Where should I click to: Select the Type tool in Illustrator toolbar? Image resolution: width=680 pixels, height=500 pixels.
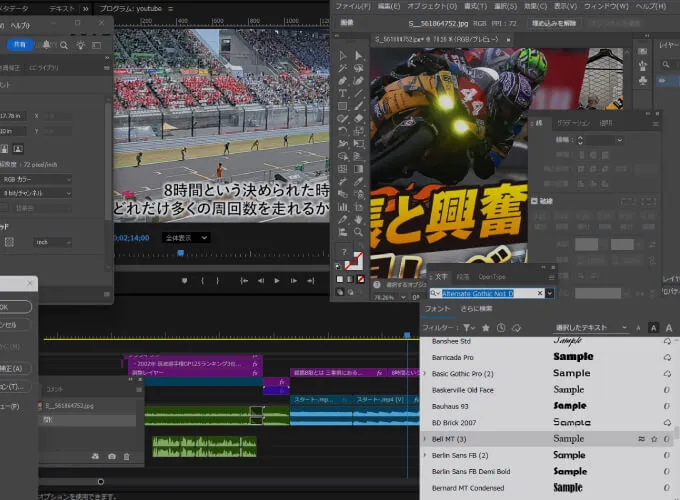(343, 93)
